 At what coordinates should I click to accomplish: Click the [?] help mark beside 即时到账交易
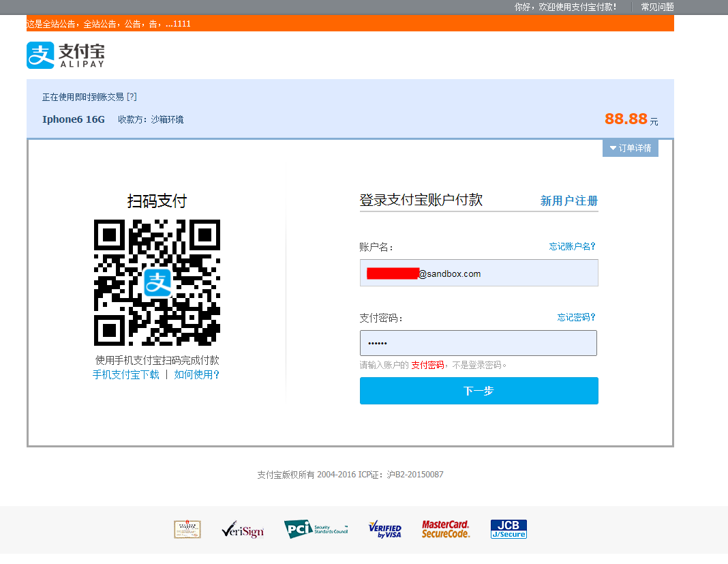click(x=132, y=97)
